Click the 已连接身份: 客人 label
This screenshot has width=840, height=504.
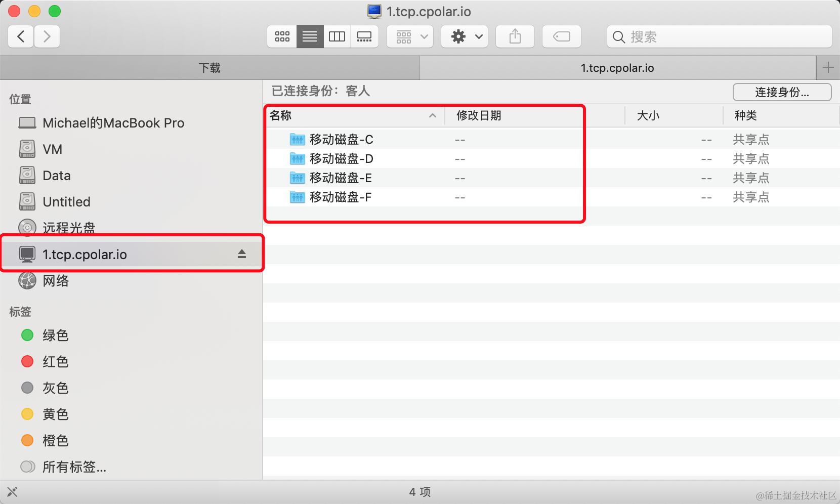(x=321, y=91)
